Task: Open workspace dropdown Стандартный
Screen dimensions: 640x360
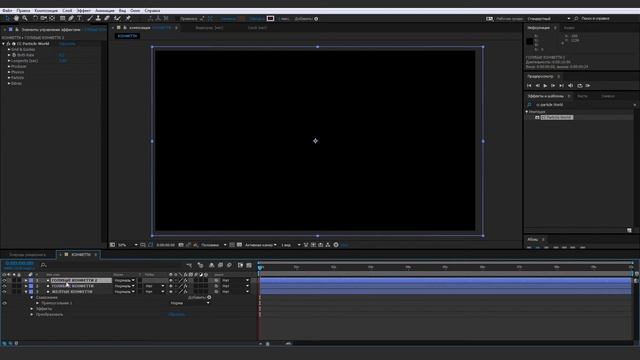Action: 549,18
